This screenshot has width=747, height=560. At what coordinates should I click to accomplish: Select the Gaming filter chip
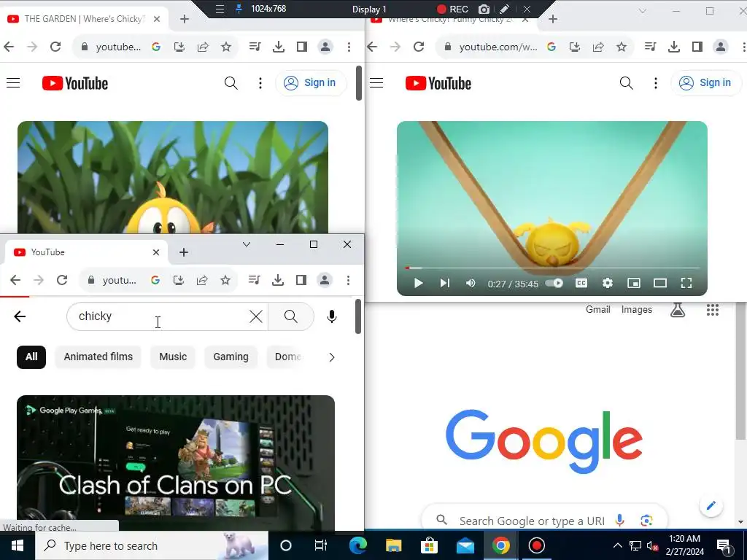tap(231, 357)
